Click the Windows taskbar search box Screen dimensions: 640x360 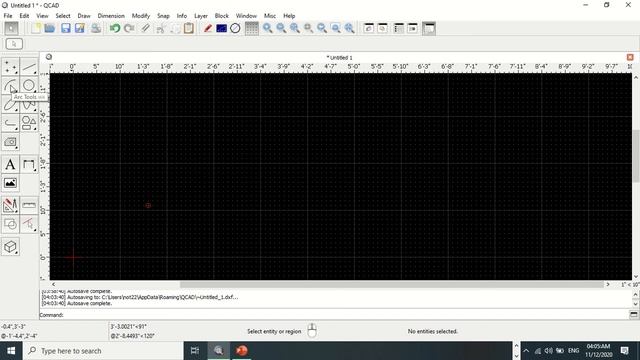click(103, 351)
